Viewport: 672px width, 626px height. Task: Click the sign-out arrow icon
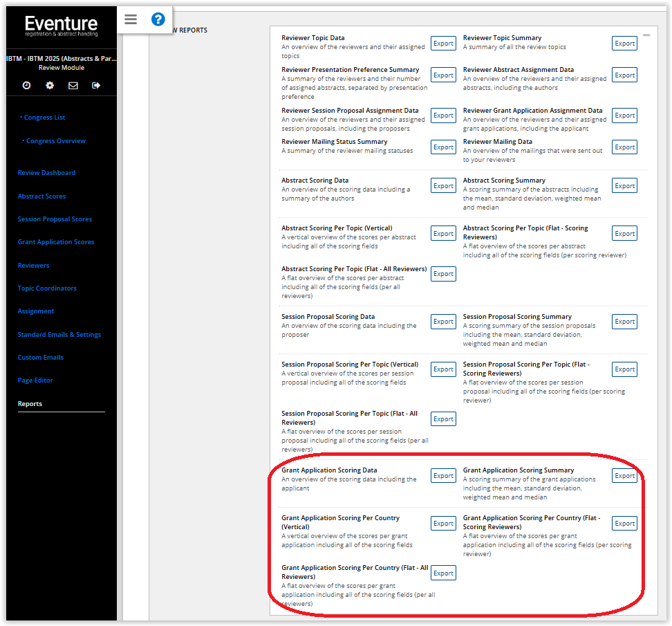(x=96, y=86)
